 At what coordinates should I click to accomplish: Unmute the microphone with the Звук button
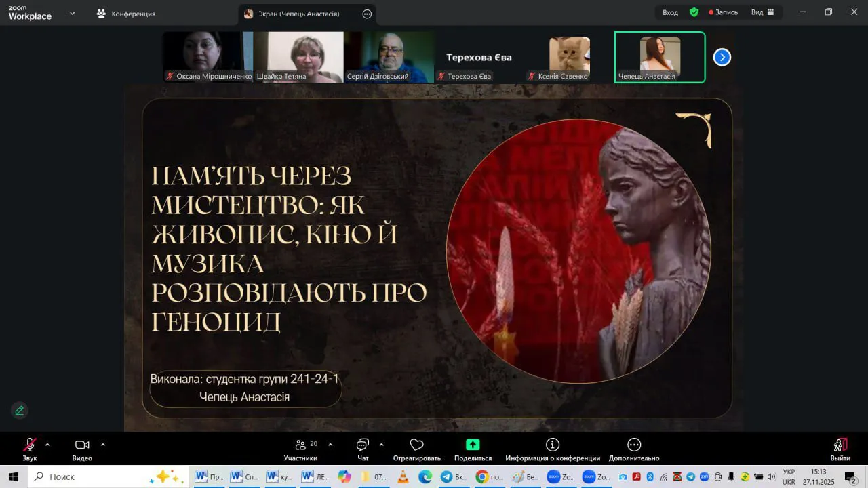point(29,446)
